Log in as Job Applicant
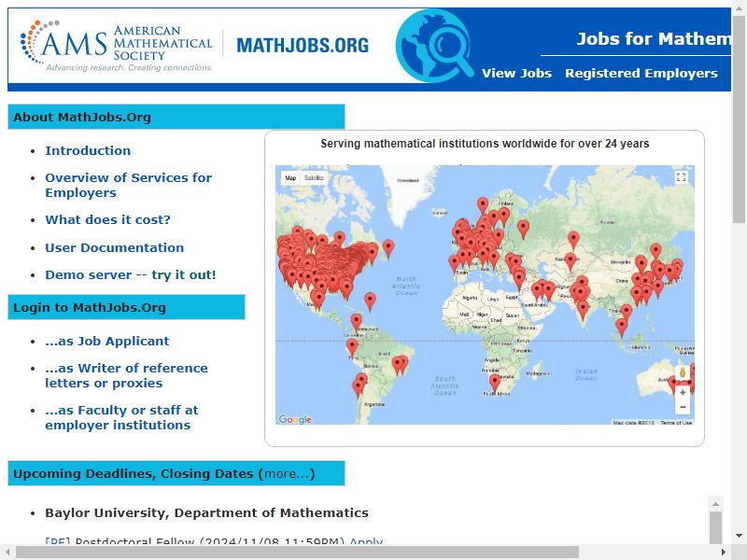Viewport: 747px width, 560px height. pos(107,341)
